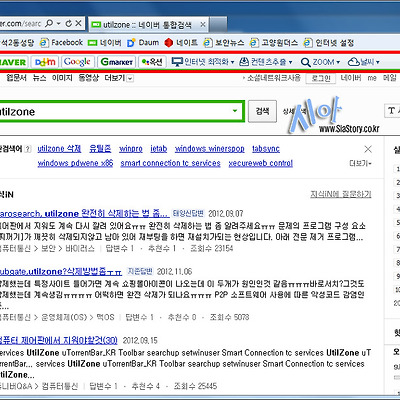
Task: Open result 'ubgate,utilzone?삭제방법좀'
Action: tap(61, 272)
